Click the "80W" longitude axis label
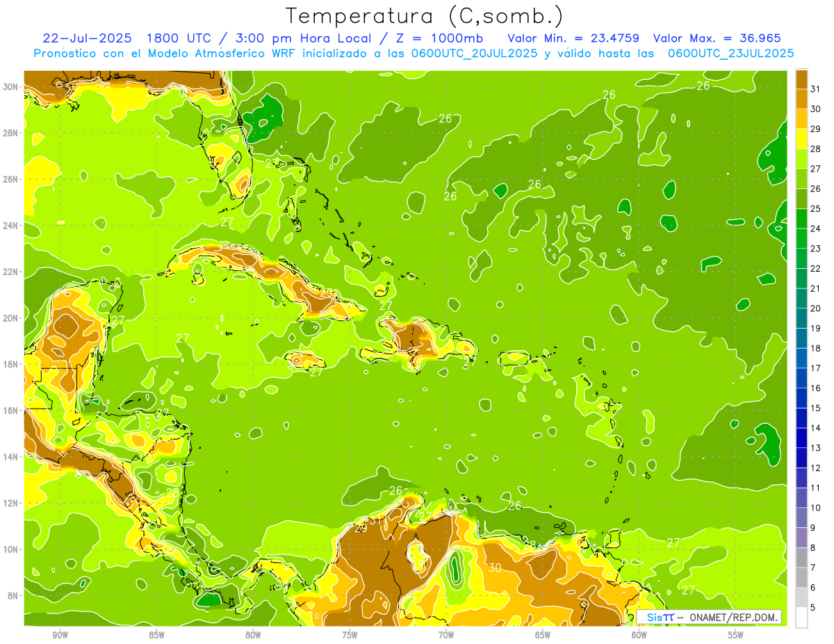Image resolution: width=834 pixels, height=644 pixels. (253, 635)
